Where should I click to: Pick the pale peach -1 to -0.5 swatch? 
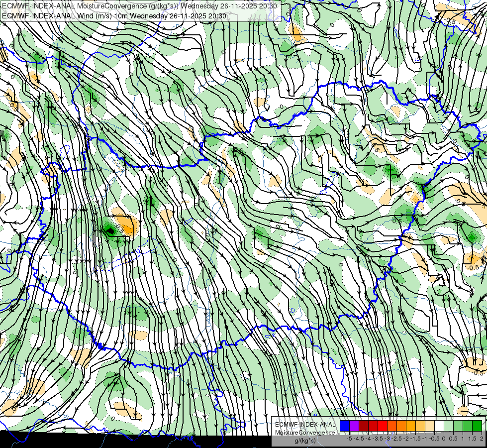[x=430, y=426]
